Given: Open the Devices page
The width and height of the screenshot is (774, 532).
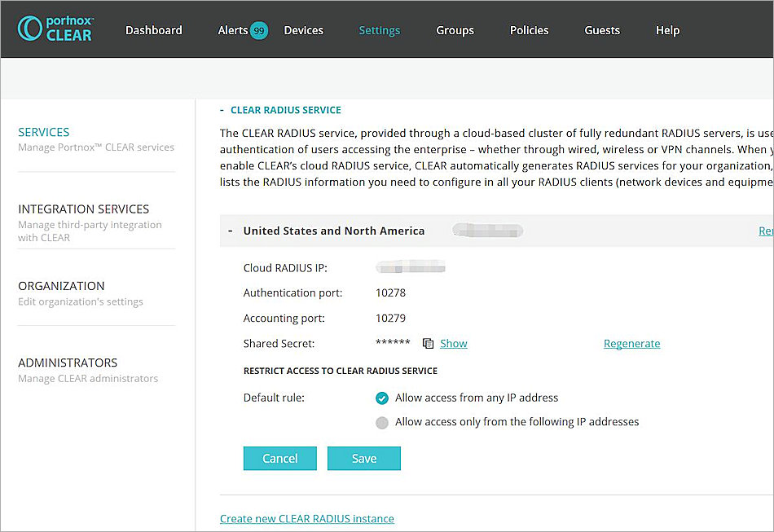Looking at the screenshot, I should pyautogui.click(x=303, y=29).
